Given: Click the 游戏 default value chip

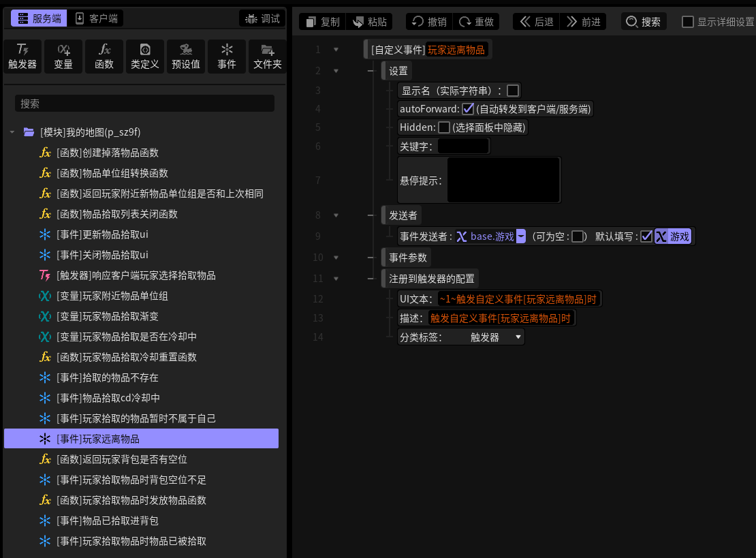Looking at the screenshot, I should (x=673, y=236).
